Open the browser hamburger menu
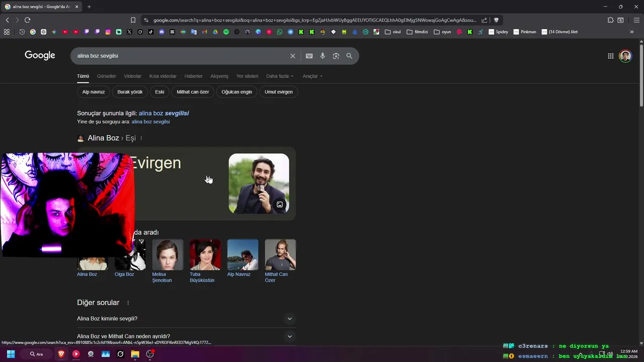Image resolution: width=644 pixels, height=362 pixels. pos(636,20)
